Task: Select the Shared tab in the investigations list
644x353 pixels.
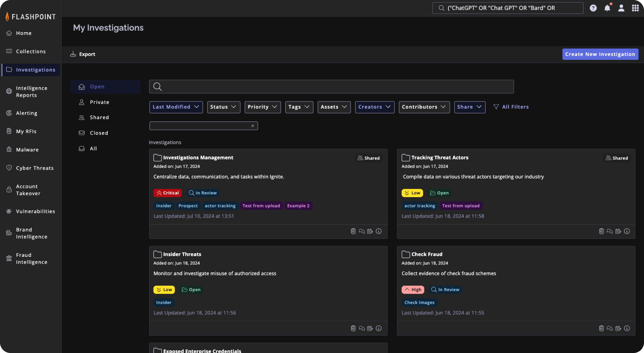Action: point(99,117)
